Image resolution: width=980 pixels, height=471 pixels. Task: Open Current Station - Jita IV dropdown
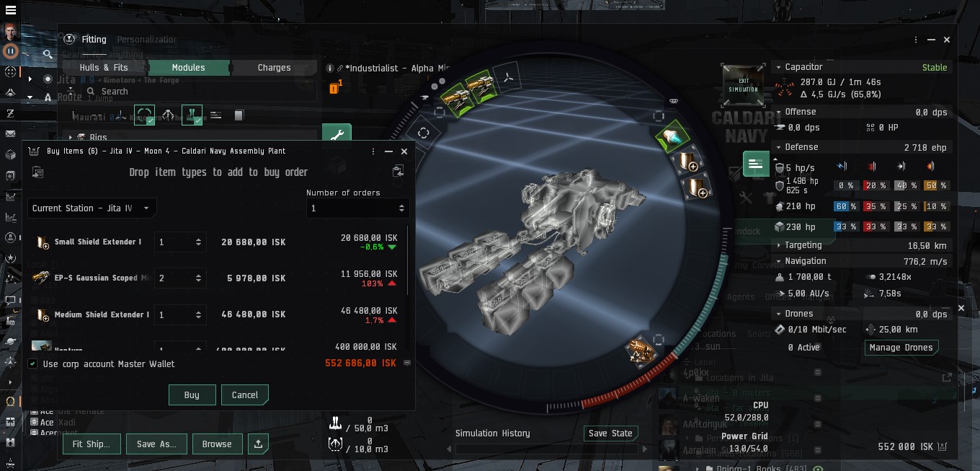click(x=92, y=208)
